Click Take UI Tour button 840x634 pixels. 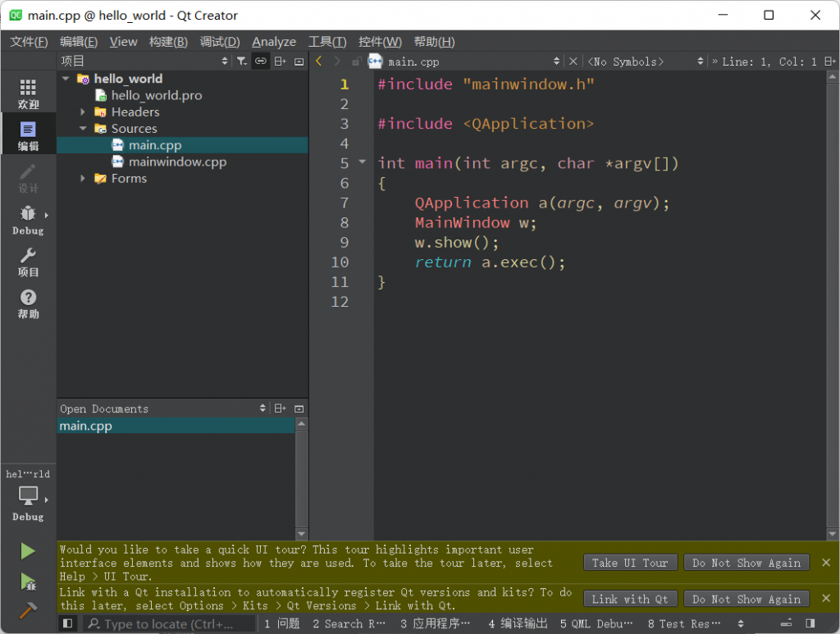(630, 563)
